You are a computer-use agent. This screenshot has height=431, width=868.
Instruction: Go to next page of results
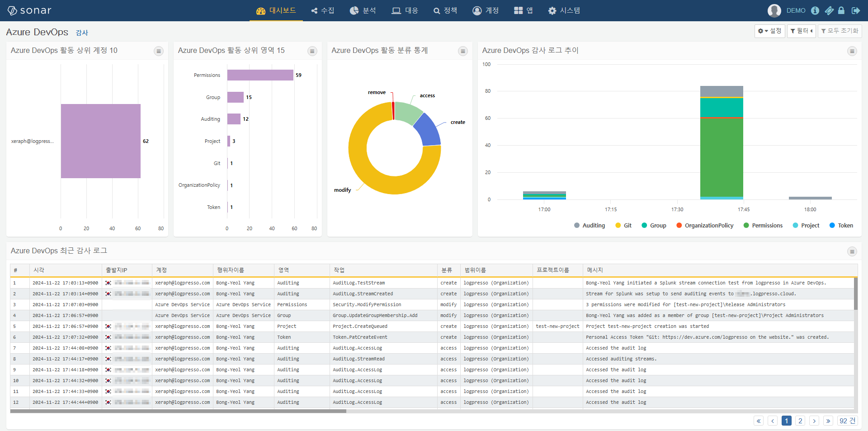814,421
